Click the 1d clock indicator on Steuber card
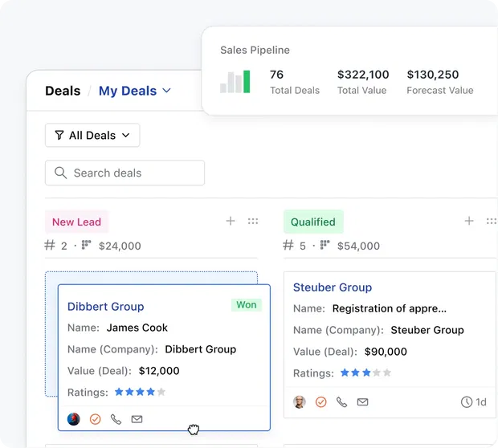The image size is (498, 448). tap(474, 402)
